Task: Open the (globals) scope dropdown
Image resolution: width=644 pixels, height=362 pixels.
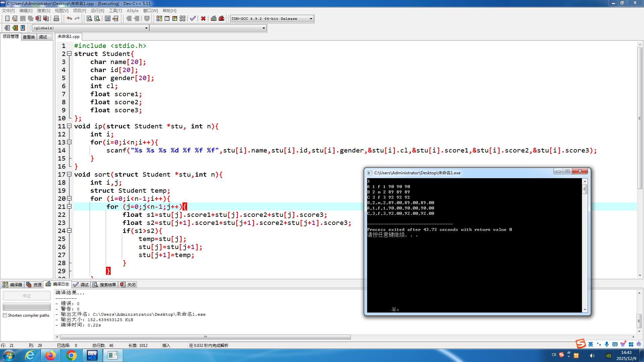Action: [x=146, y=28]
